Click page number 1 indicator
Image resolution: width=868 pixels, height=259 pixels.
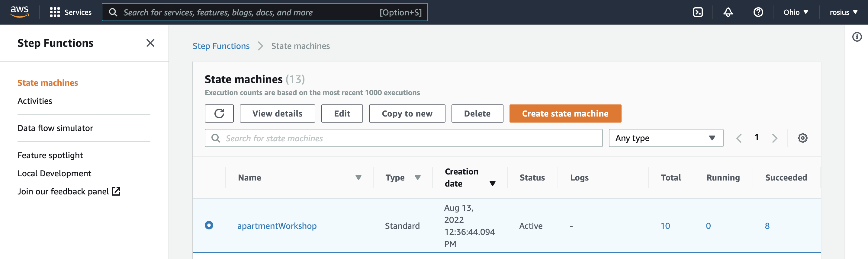click(757, 137)
